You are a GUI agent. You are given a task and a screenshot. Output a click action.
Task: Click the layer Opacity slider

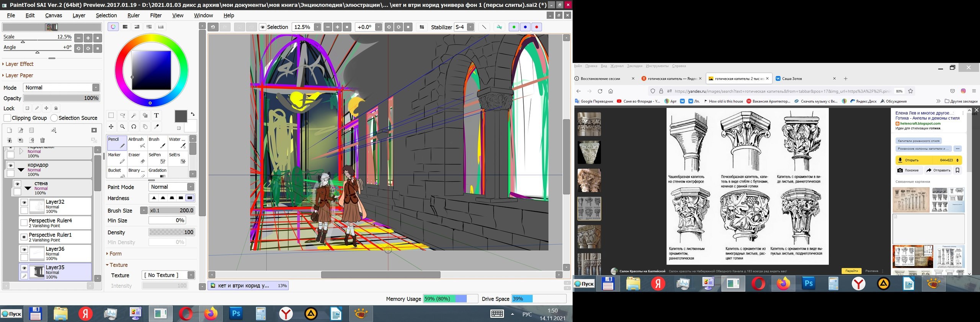tap(61, 98)
